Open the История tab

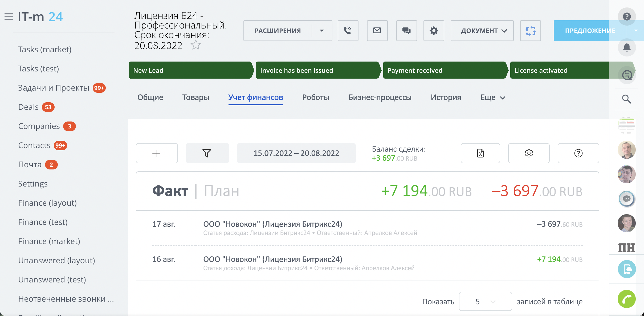click(446, 98)
